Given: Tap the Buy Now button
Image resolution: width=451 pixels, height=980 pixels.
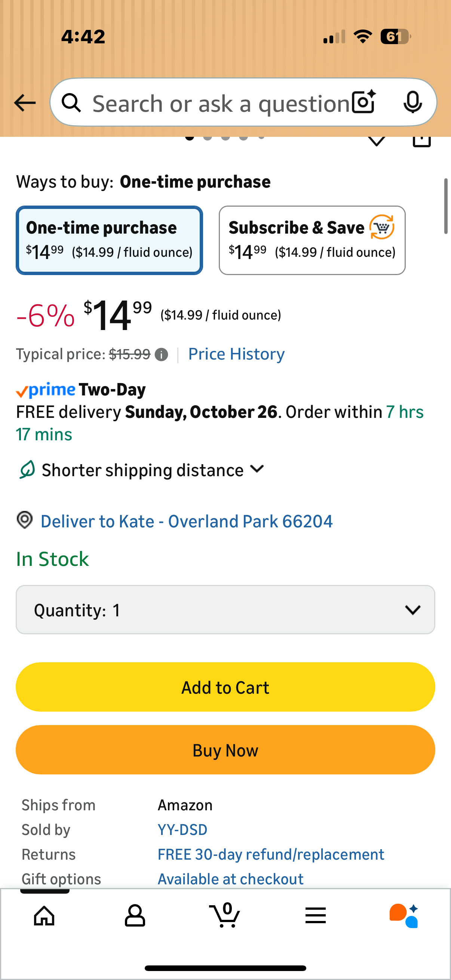Looking at the screenshot, I should pyautogui.click(x=225, y=750).
